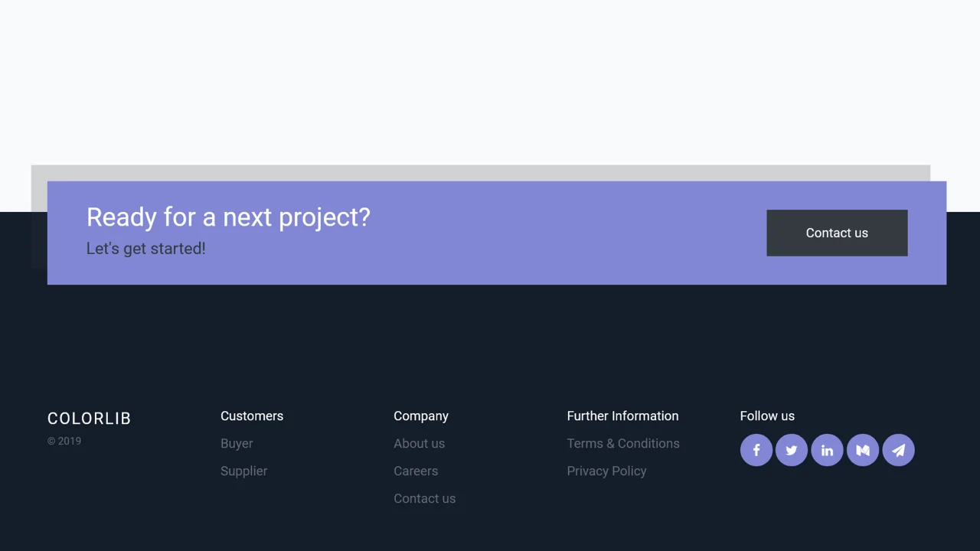The width and height of the screenshot is (980, 551).
Task: Click the Twitter bird icon
Action: 791,450
